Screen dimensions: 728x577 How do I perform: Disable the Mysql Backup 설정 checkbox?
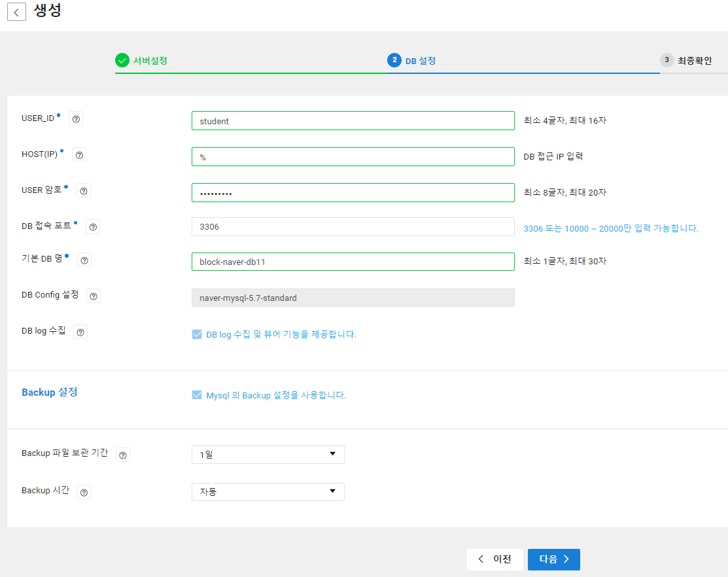click(x=197, y=395)
